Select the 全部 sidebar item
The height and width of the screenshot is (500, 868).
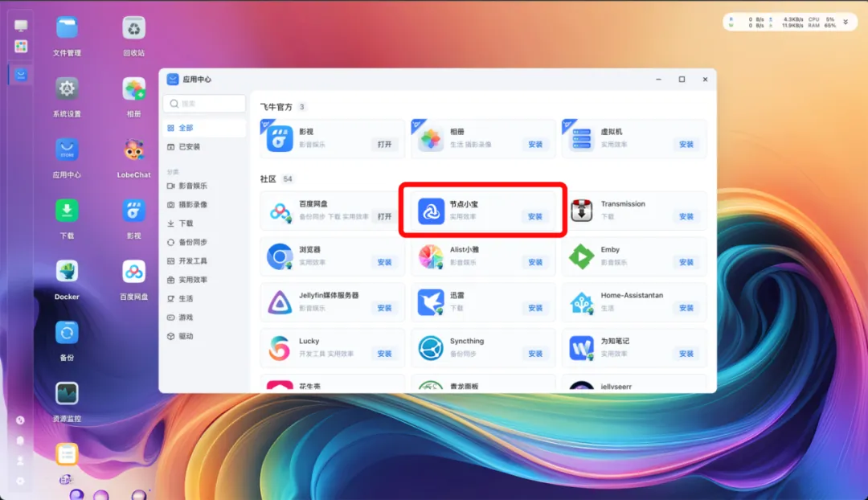[205, 128]
